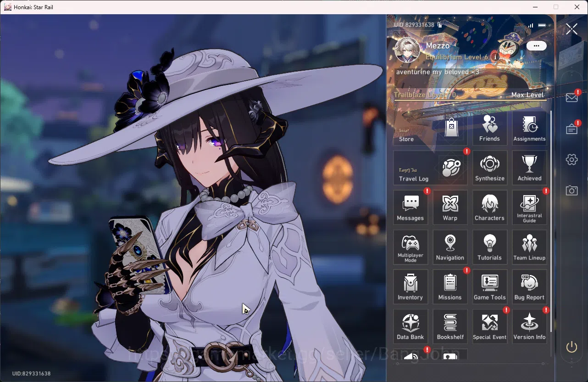Open Game Tools
The image size is (588, 382).
click(490, 286)
